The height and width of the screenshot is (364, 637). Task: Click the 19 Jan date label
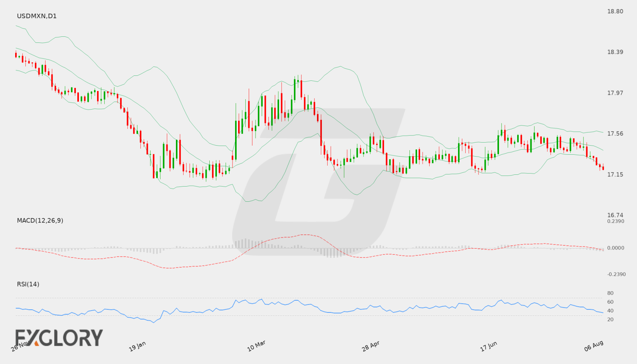(x=137, y=346)
